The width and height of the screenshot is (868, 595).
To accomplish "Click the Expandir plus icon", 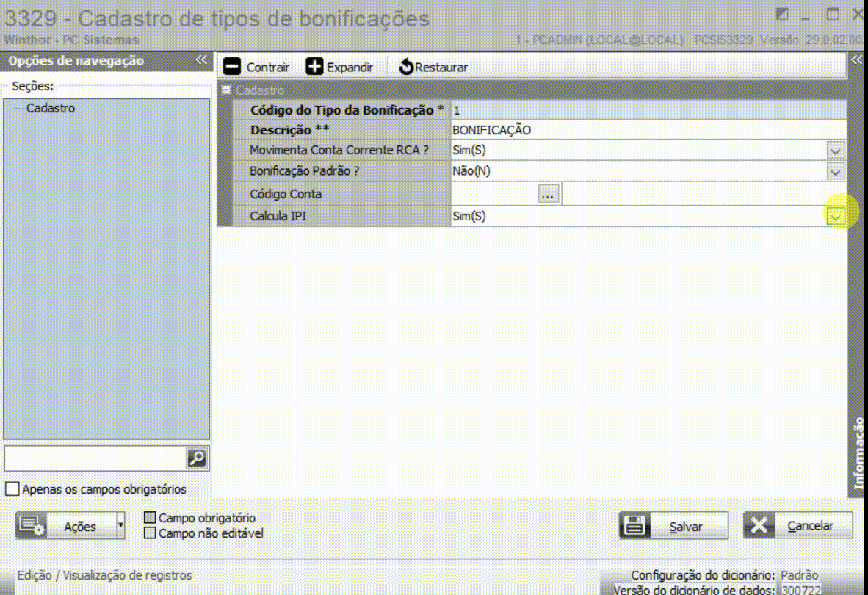I will (314, 67).
